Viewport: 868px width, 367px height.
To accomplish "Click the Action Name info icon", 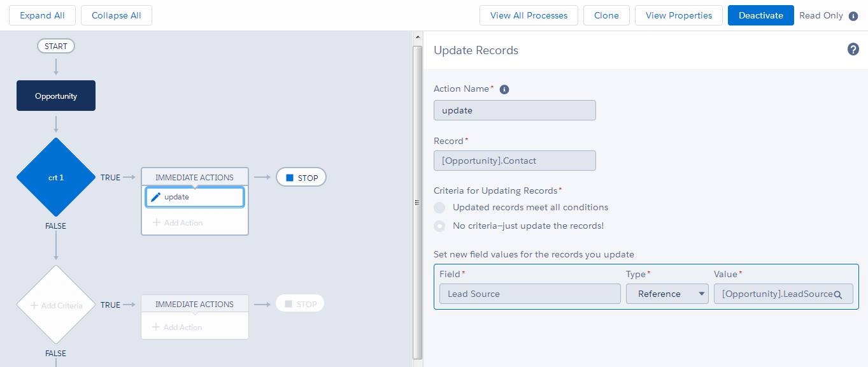I will point(504,90).
